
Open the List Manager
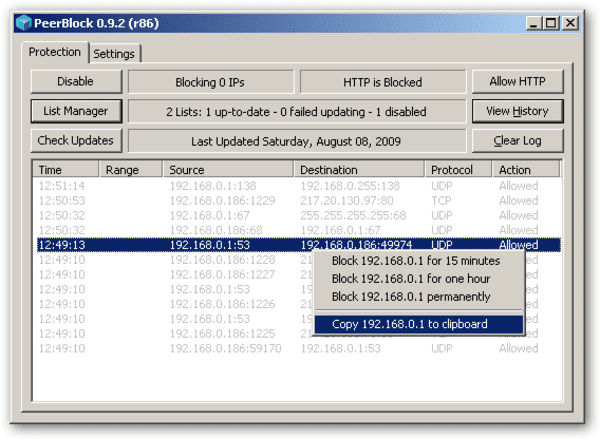tap(76, 111)
